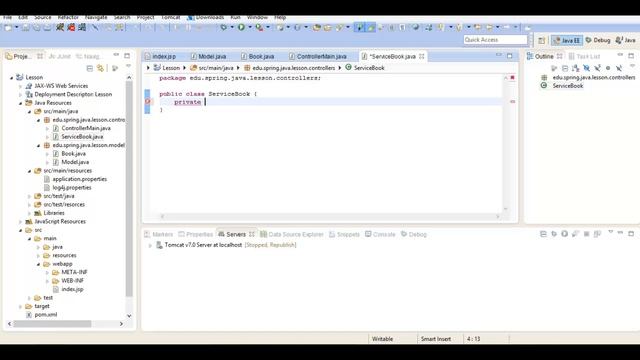The width and height of the screenshot is (640, 360).
Task: Collapse the Java Resources node
Action: [20, 103]
